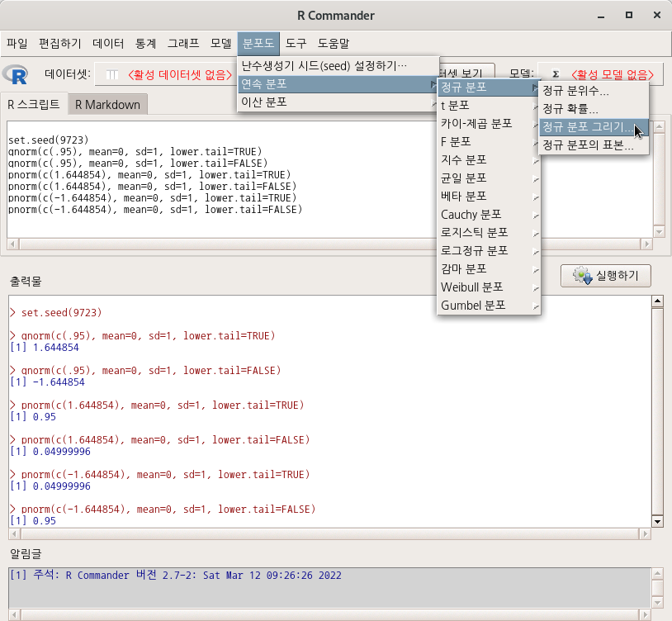The height and width of the screenshot is (621, 672).
Task: Switch to the R 스크립트 tab
Action: coord(34,104)
